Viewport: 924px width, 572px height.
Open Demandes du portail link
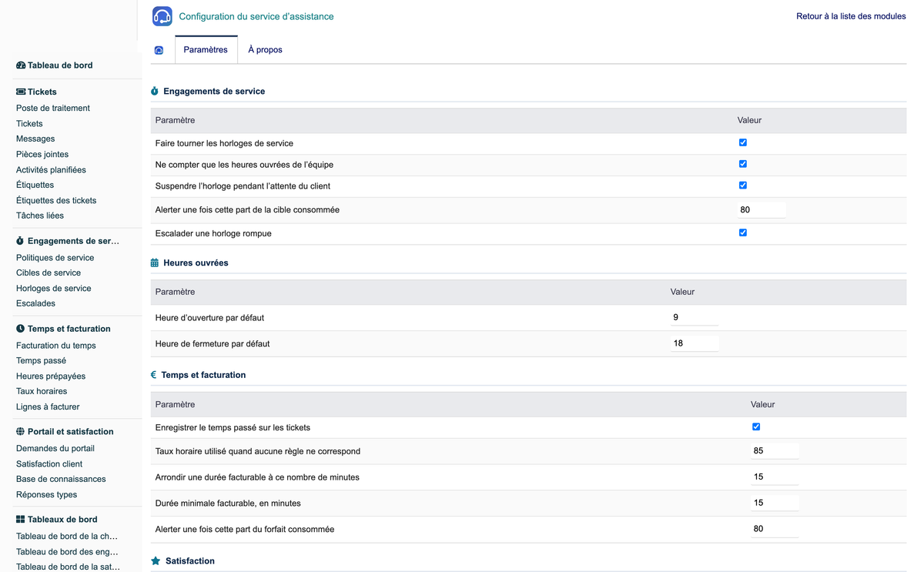click(55, 449)
